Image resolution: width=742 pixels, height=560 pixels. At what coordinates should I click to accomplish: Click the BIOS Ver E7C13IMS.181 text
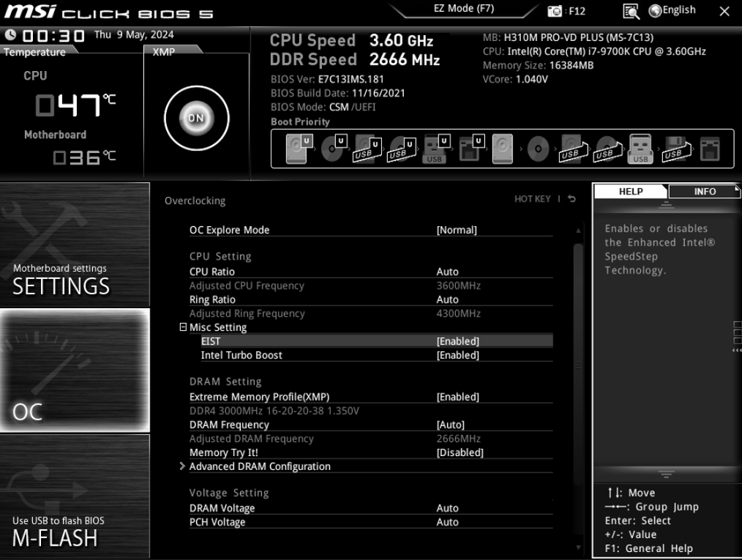328,79
